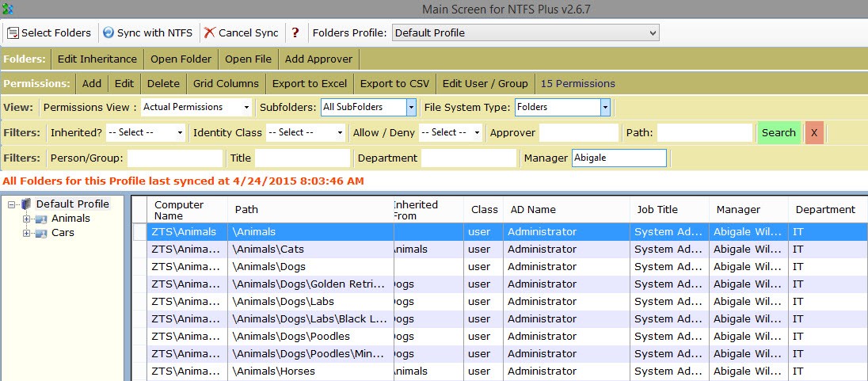Click the Title filter input field

pyautogui.click(x=303, y=158)
